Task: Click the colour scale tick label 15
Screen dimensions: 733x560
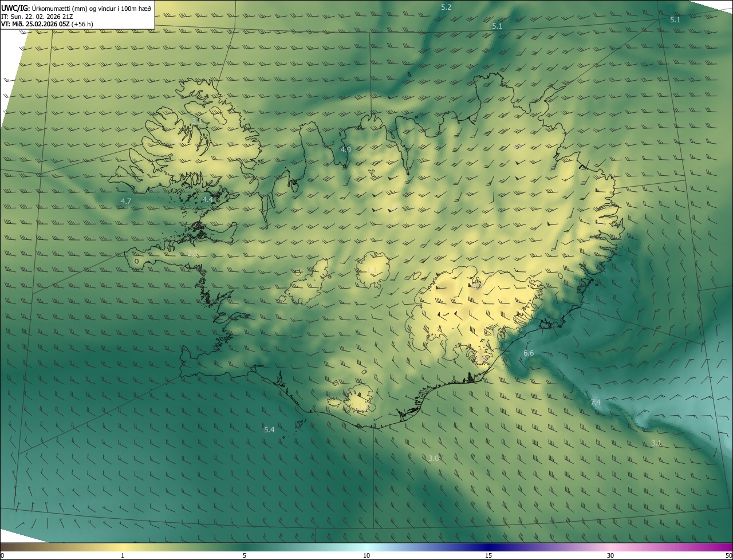Action: [x=488, y=555]
